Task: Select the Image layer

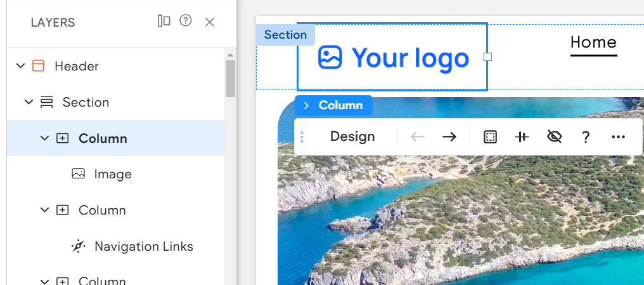Action: point(116,174)
